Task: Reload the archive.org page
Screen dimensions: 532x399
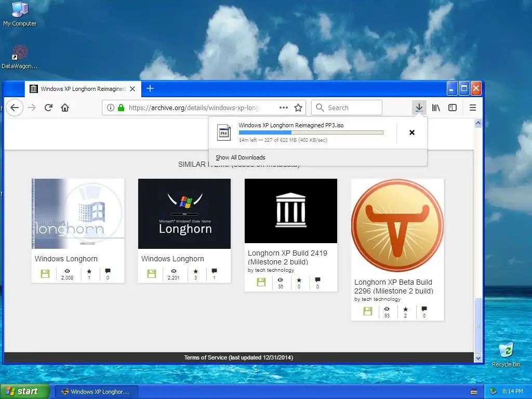Action: coord(48,108)
